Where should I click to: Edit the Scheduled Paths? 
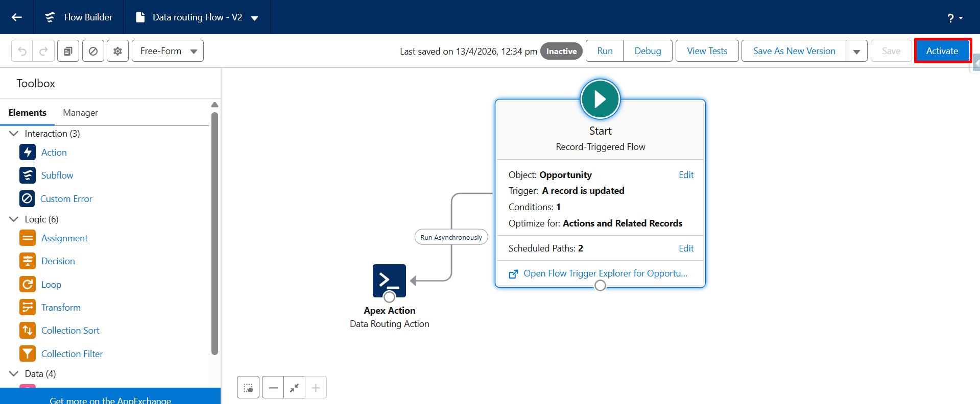tap(686, 248)
